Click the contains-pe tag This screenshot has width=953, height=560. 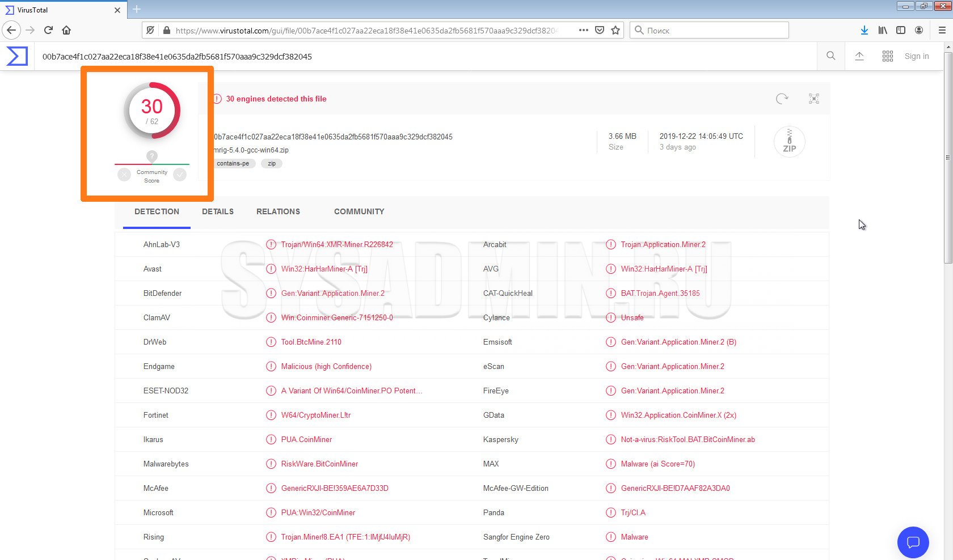point(233,163)
